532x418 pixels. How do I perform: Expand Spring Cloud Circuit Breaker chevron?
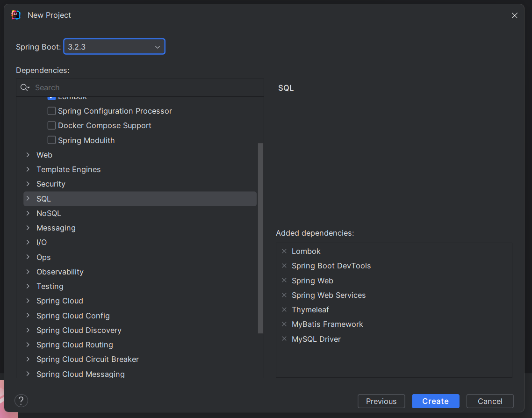point(28,359)
